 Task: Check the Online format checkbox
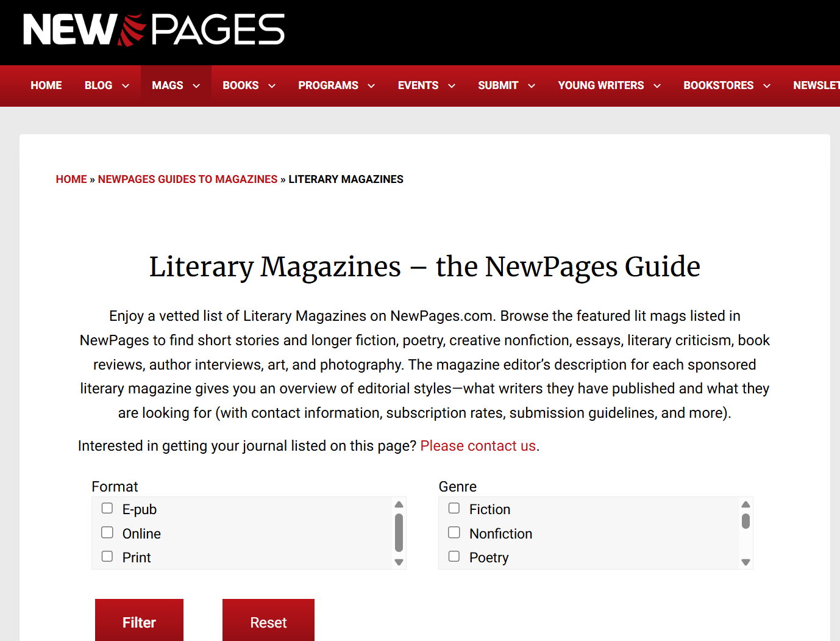coord(107,532)
